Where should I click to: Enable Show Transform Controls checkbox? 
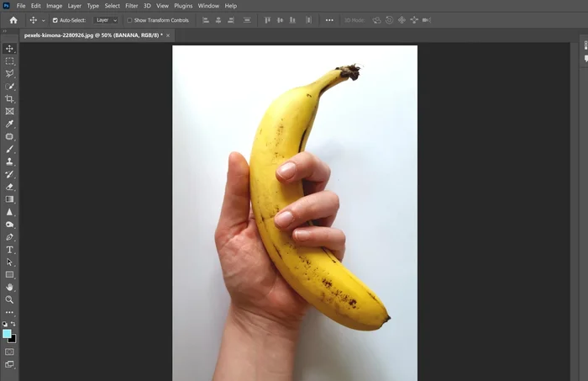[129, 20]
